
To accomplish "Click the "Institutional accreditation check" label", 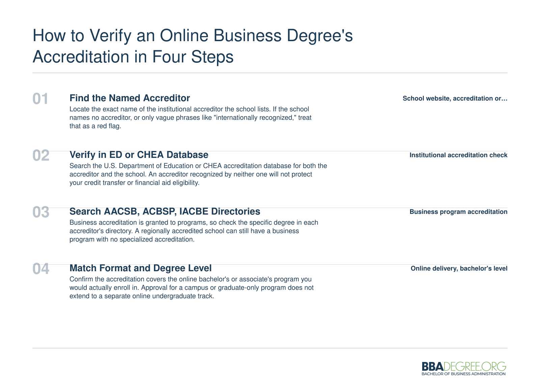I will pyautogui.click(x=458, y=155).
